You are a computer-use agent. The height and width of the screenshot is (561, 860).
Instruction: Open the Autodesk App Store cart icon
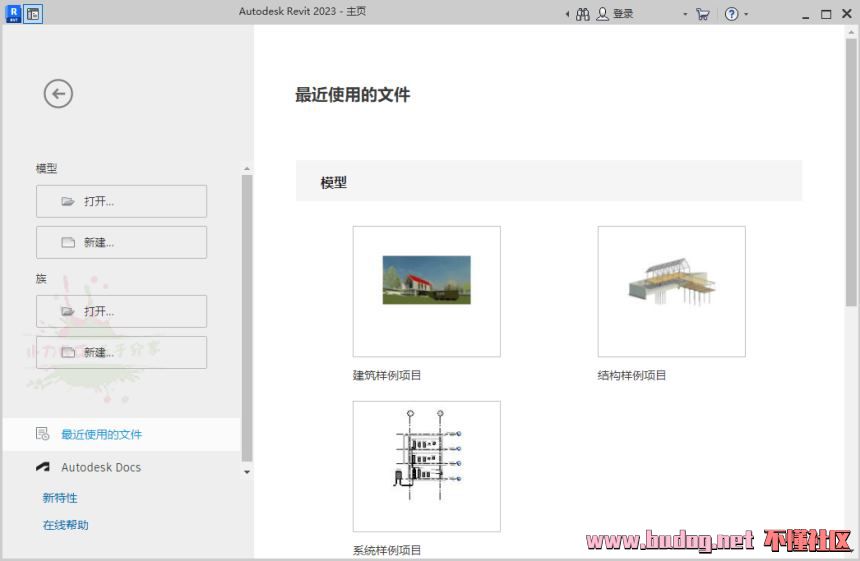point(703,14)
